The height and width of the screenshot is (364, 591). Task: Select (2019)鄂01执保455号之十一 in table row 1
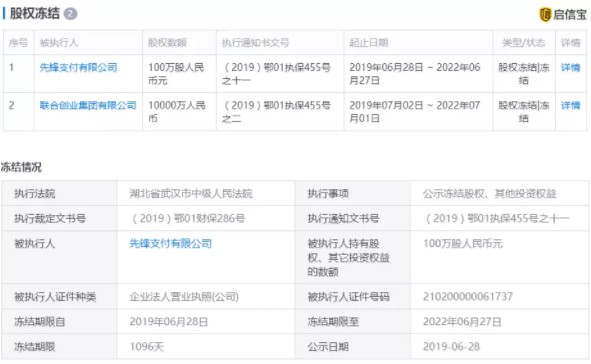click(277, 74)
